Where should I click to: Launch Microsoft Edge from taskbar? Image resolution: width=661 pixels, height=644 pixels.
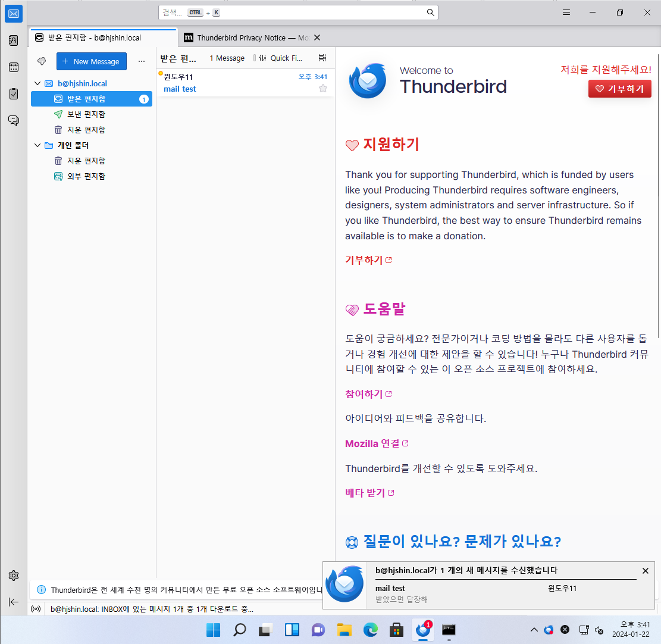pyautogui.click(x=371, y=630)
